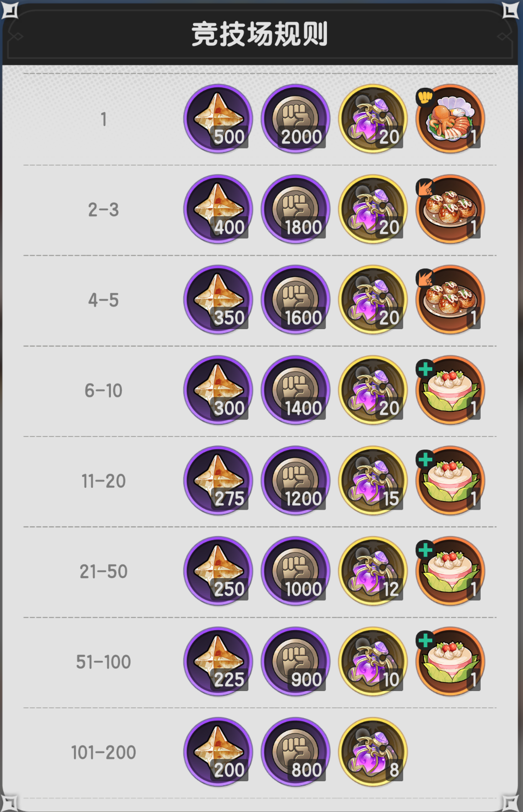Select the 1400 fist coin reward
The height and width of the screenshot is (812, 523).
[x=296, y=390]
